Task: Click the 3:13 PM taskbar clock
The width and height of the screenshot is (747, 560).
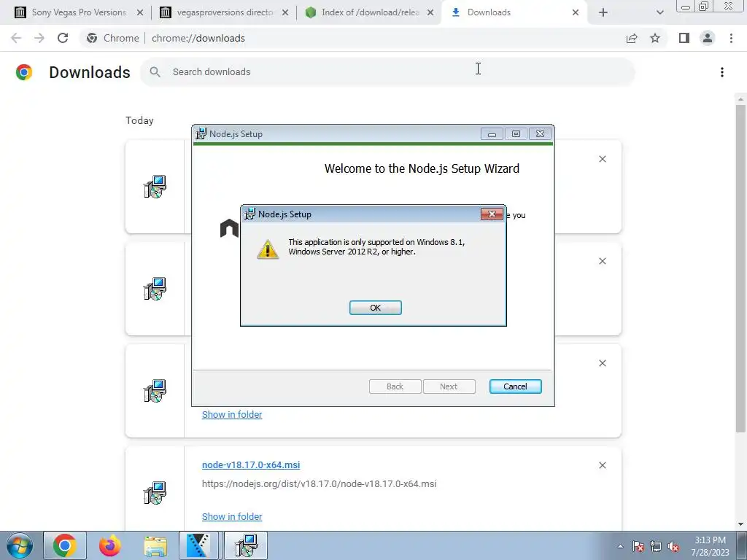Action: pos(710,546)
